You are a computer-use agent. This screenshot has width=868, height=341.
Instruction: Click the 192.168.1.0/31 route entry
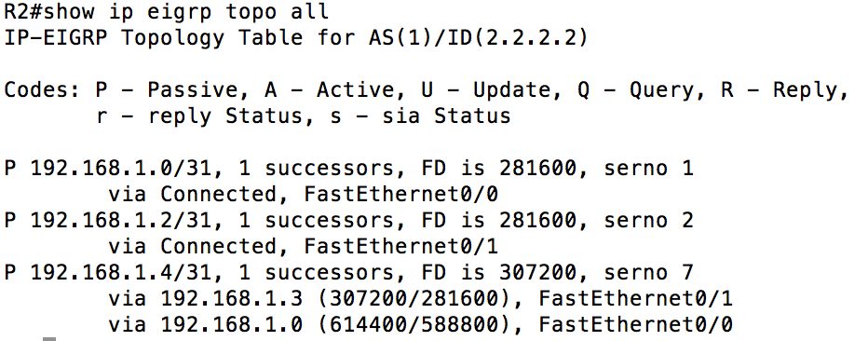(x=348, y=169)
